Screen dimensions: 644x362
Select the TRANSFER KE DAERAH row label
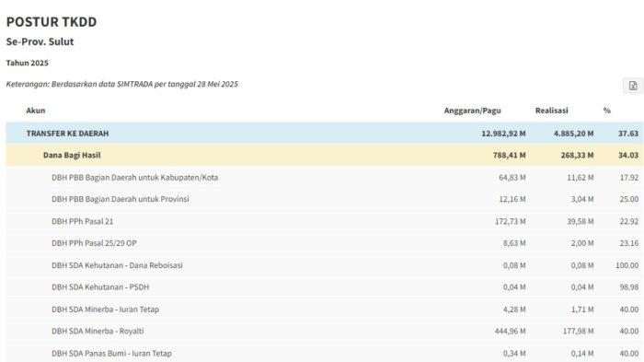[67, 134]
